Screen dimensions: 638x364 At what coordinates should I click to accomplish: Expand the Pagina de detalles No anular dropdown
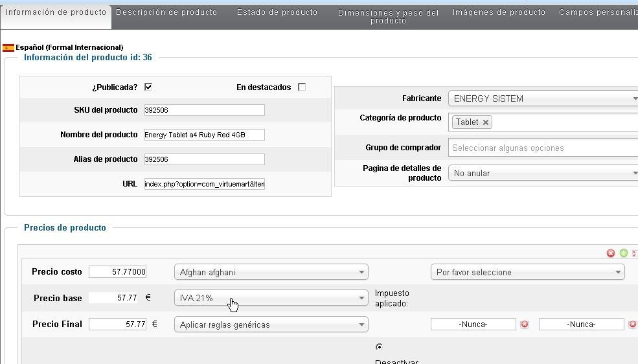point(543,173)
